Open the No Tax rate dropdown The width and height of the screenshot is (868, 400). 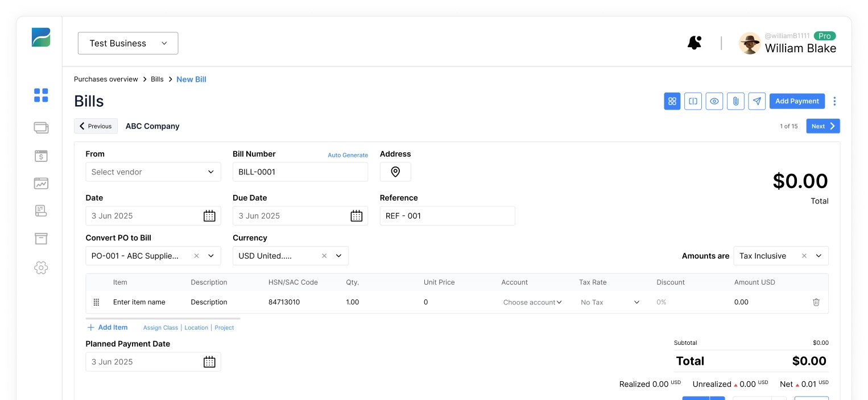pos(610,302)
